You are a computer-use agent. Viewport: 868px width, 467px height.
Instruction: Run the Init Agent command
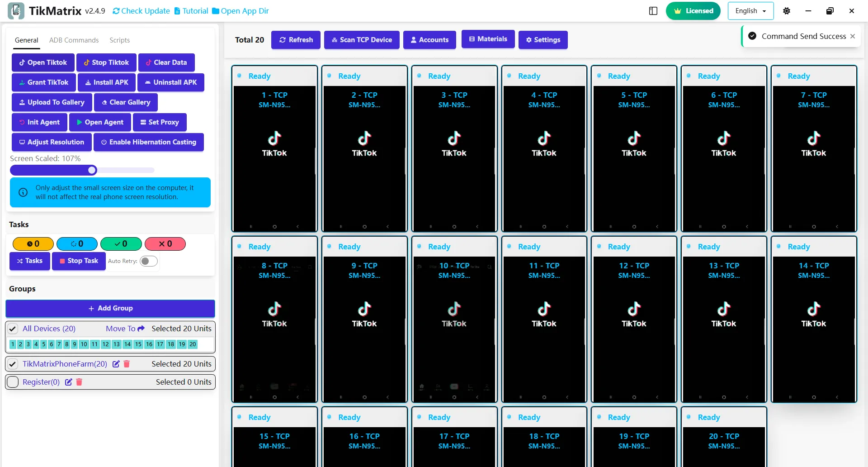39,122
